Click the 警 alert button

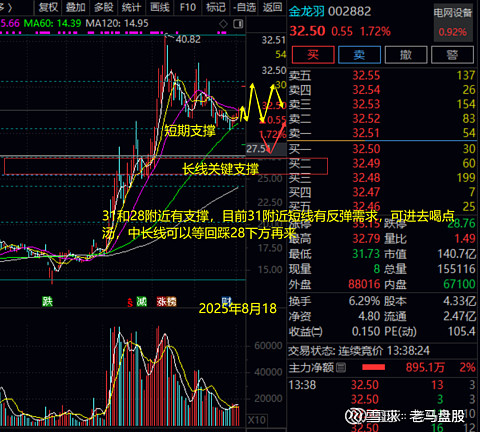click(452, 55)
